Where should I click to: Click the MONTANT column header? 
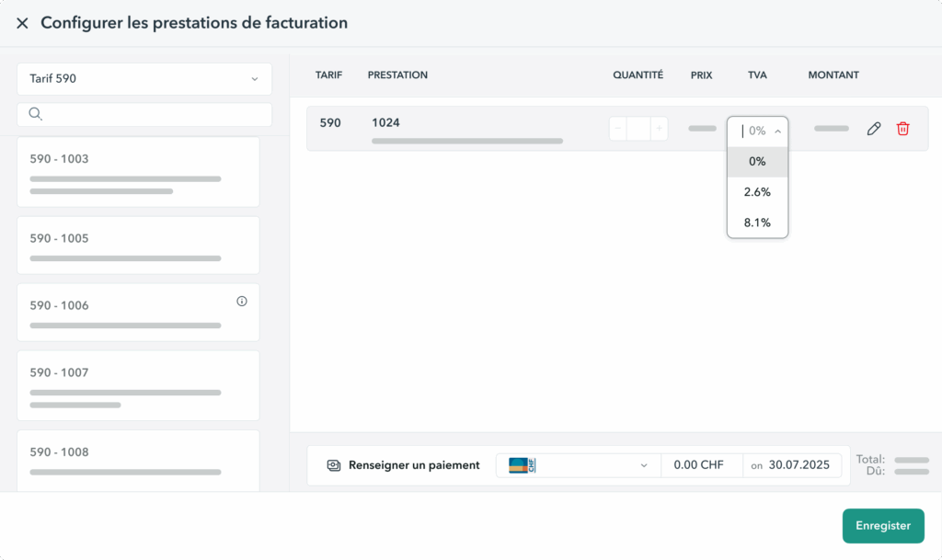tap(833, 75)
